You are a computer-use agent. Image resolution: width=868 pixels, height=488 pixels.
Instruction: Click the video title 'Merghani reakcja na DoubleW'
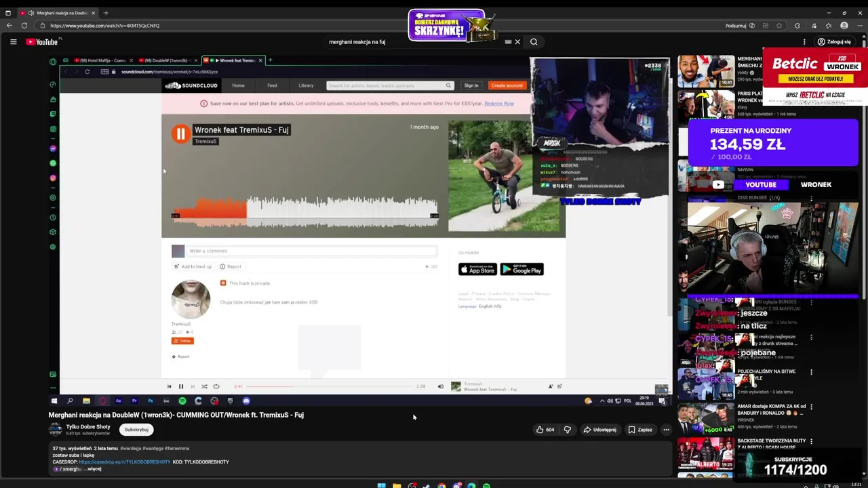coord(176,415)
